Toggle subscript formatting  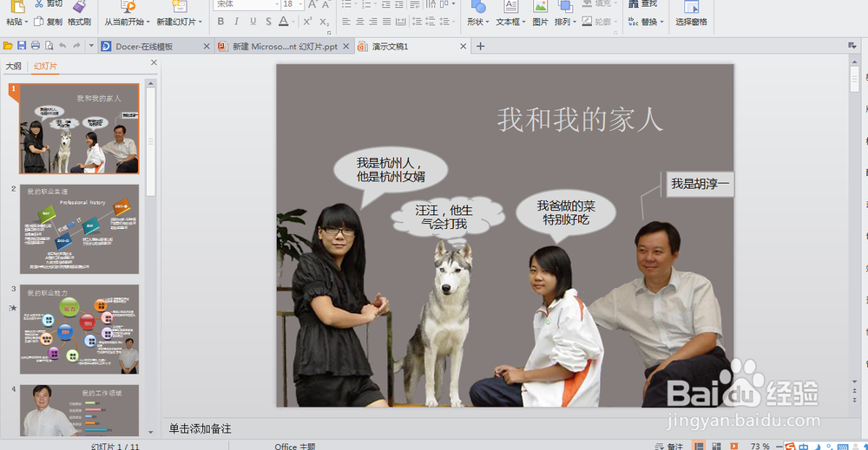click(x=325, y=22)
